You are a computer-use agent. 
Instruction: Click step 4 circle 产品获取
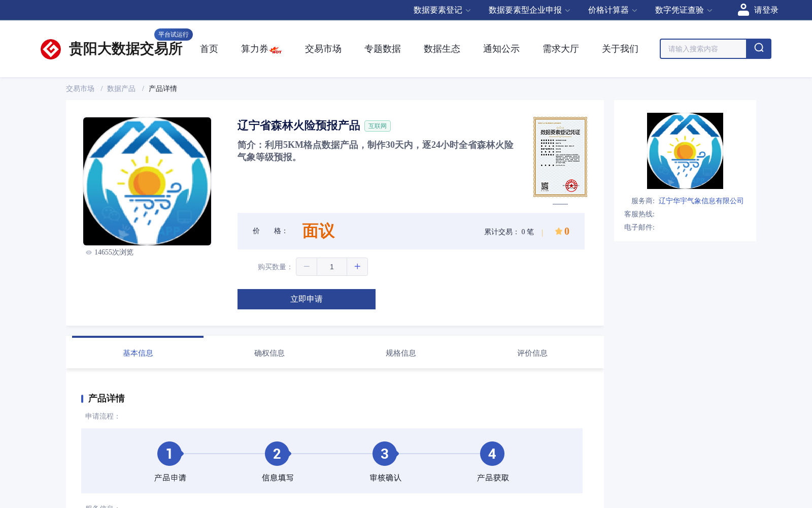coord(492,454)
